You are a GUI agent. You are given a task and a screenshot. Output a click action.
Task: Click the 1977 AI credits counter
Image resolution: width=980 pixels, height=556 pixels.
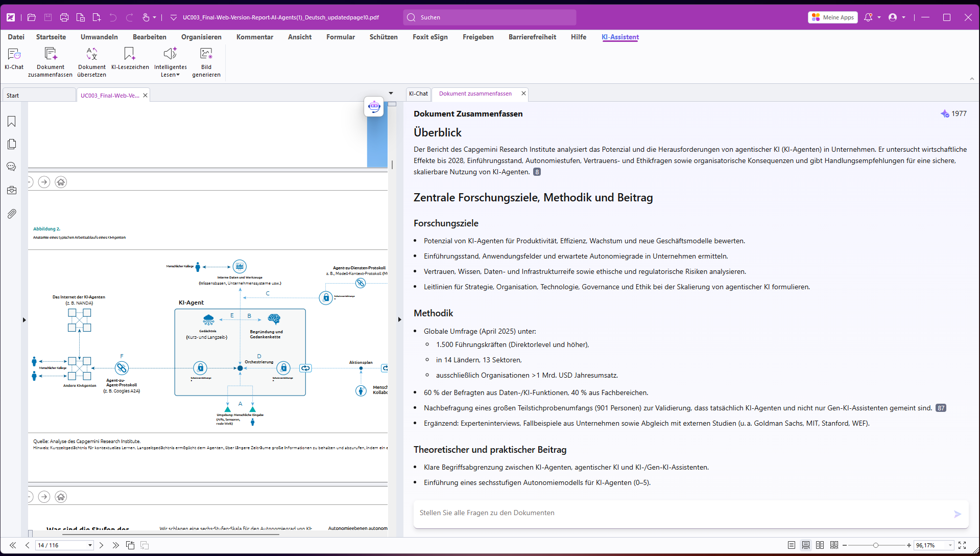coord(953,113)
